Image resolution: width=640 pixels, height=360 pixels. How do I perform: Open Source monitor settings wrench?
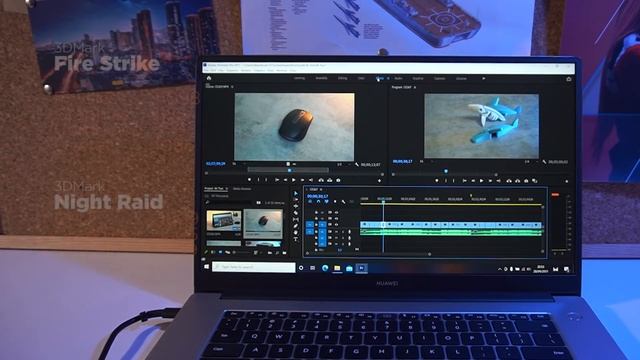357,164
